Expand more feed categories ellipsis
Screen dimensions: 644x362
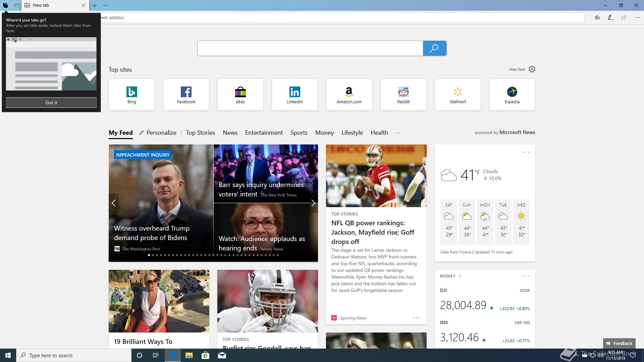pos(398,133)
